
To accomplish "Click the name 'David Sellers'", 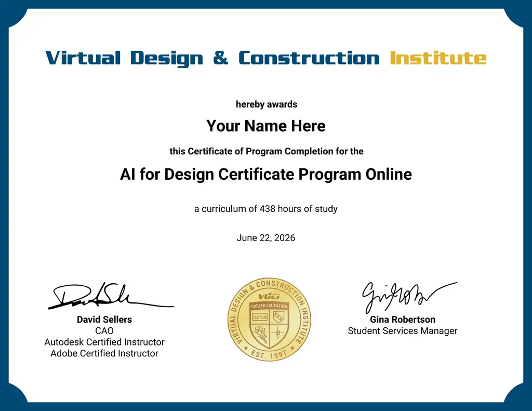I will (x=104, y=320).
